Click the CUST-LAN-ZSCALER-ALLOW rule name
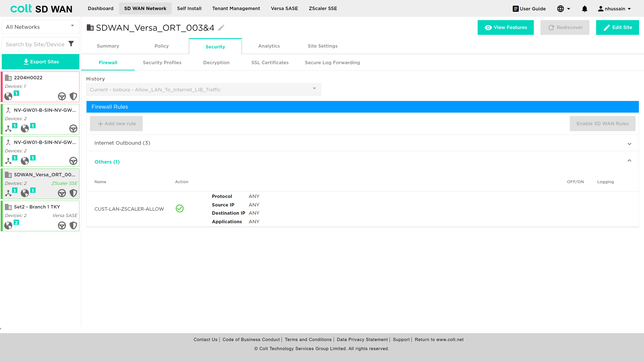The image size is (644, 362). (x=129, y=209)
